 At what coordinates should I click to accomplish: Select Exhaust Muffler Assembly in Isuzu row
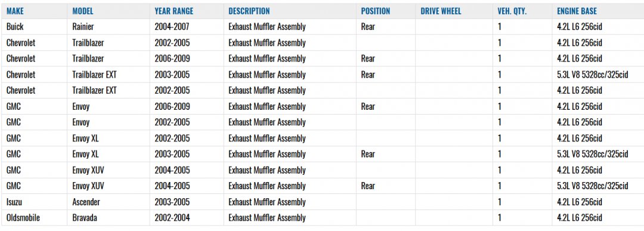pyautogui.click(x=267, y=202)
